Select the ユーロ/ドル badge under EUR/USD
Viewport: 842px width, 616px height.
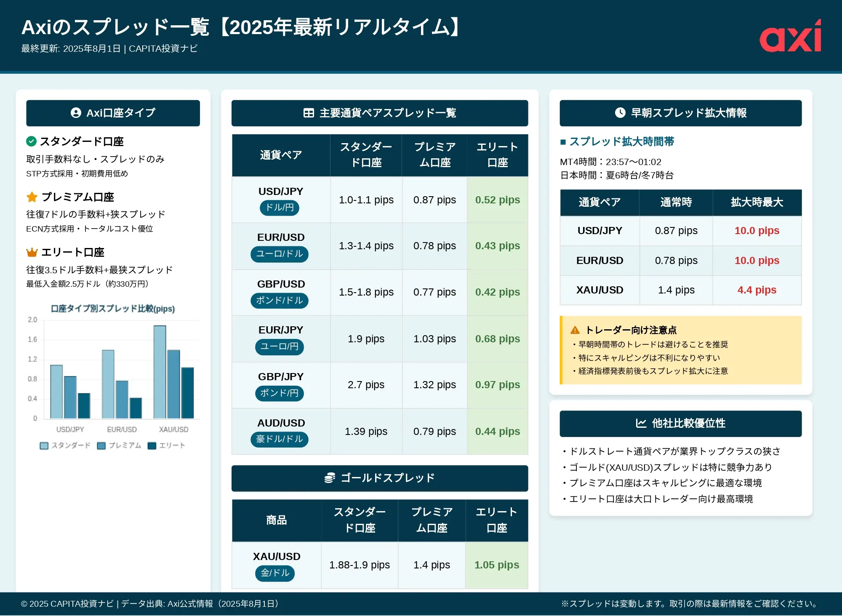click(x=280, y=254)
